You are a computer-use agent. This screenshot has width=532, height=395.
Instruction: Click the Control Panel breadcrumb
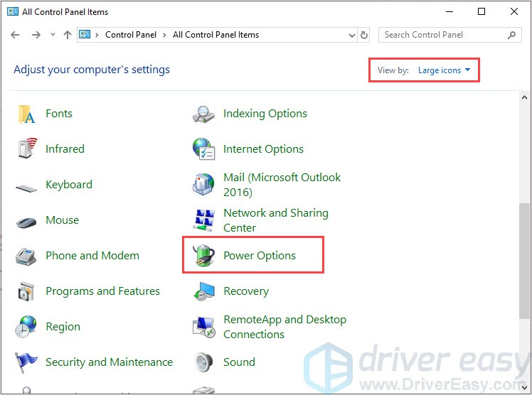131,35
